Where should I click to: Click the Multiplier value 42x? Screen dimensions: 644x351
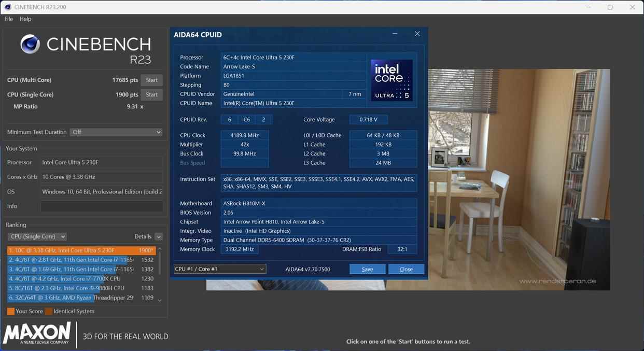click(245, 145)
